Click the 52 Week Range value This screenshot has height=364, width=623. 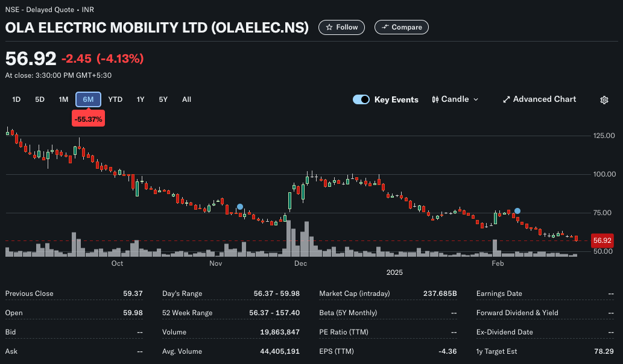click(x=274, y=313)
